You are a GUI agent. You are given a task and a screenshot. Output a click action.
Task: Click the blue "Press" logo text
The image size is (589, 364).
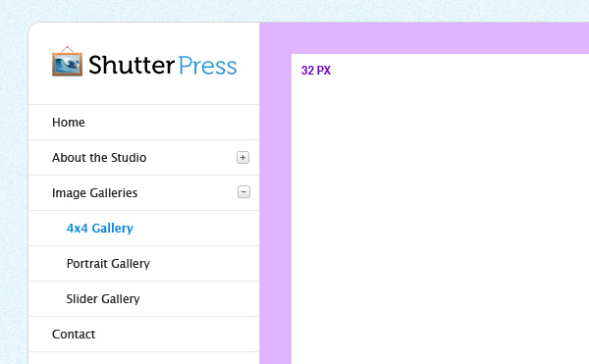click(x=207, y=66)
